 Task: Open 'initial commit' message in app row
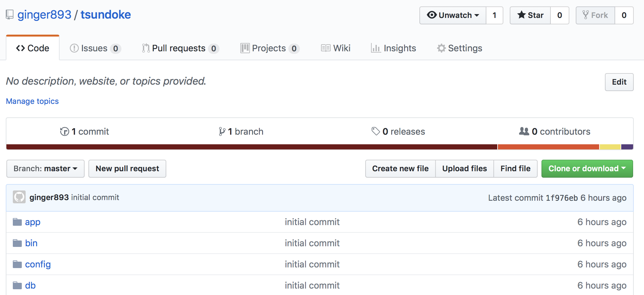click(x=312, y=222)
